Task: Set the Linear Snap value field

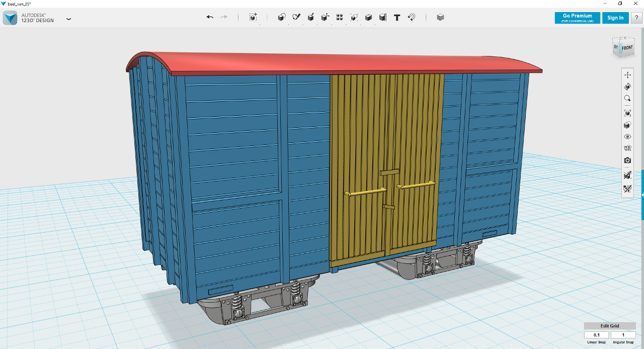Action: pyautogui.click(x=597, y=335)
